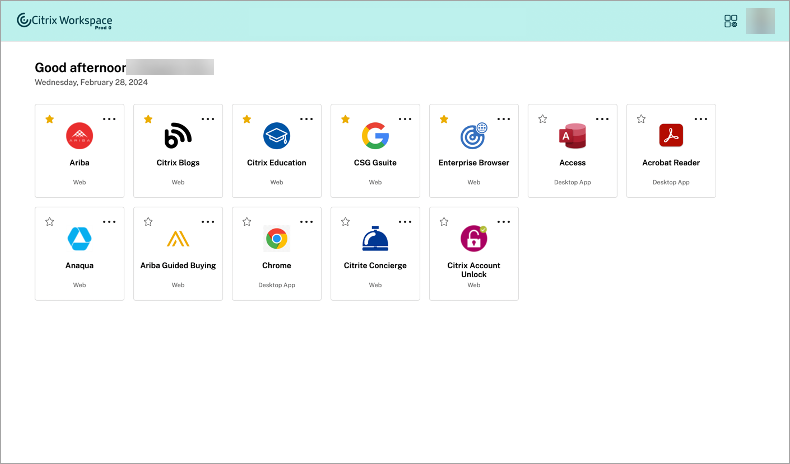Click the Acrobat Reader title text
The width and height of the screenshot is (790, 464).
(x=671, y=163)
